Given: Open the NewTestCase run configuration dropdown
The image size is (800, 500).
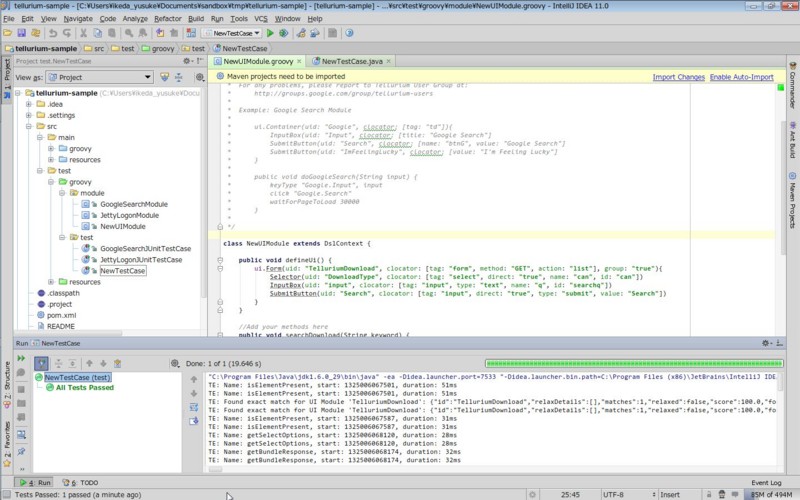Looking at the screenshot, I should click(232, 33).
